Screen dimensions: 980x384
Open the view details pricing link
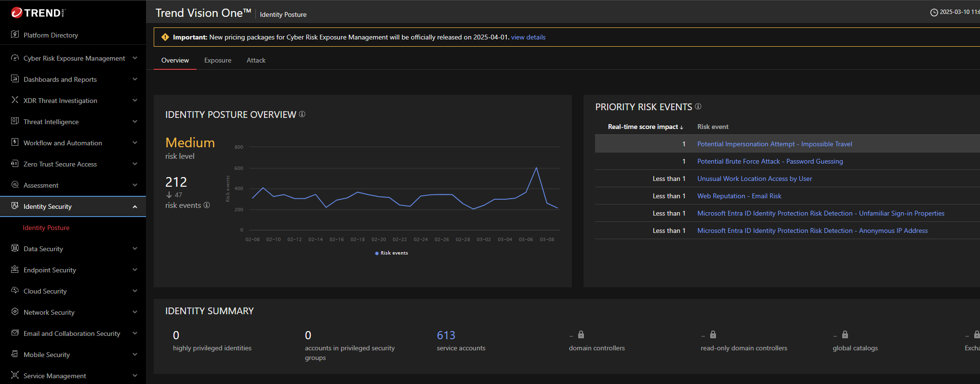528,38
